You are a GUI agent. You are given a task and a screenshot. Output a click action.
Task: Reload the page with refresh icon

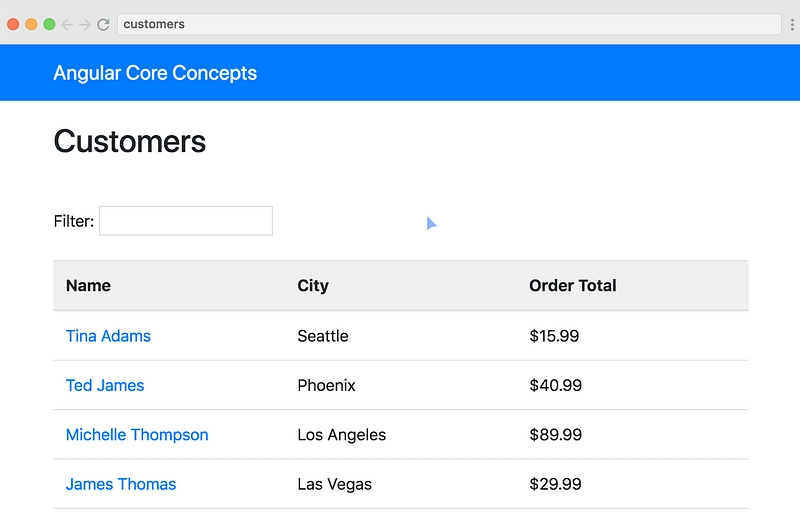pos(103,24)
